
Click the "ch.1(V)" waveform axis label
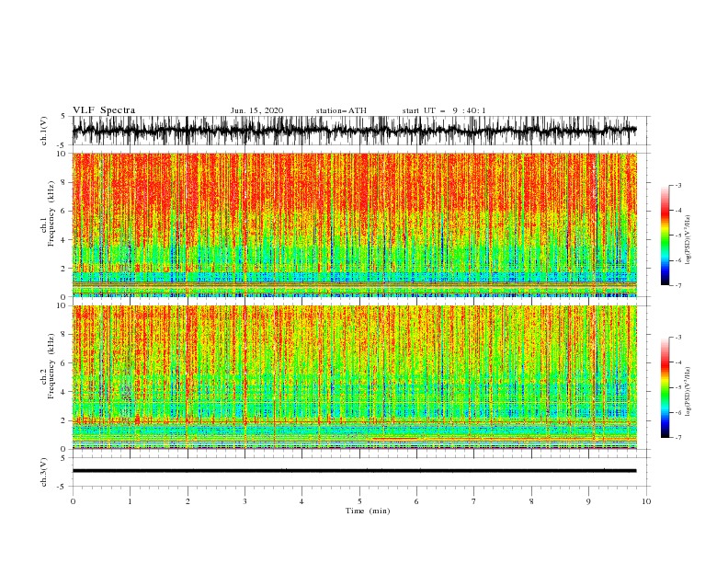(x=44, y=131)
